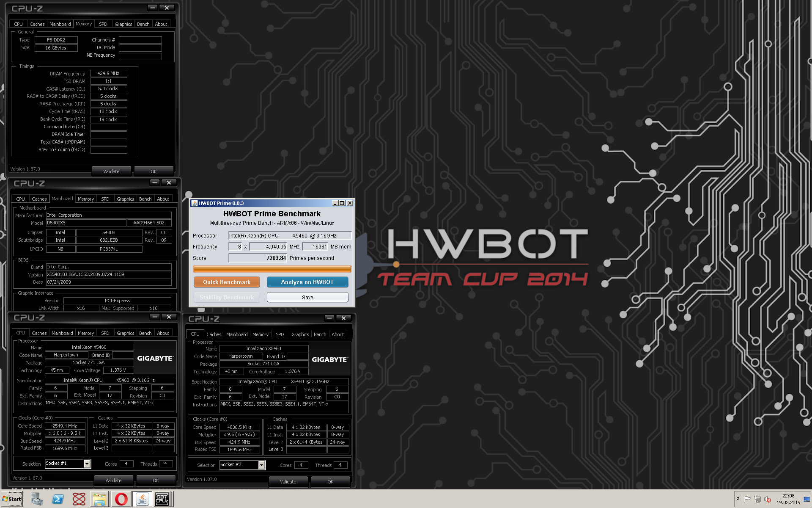Activate the Java HWBOT Prime taskbar item
Image resolution: width=812 pixels, height=508 pixels.
(x=142, y=499)
